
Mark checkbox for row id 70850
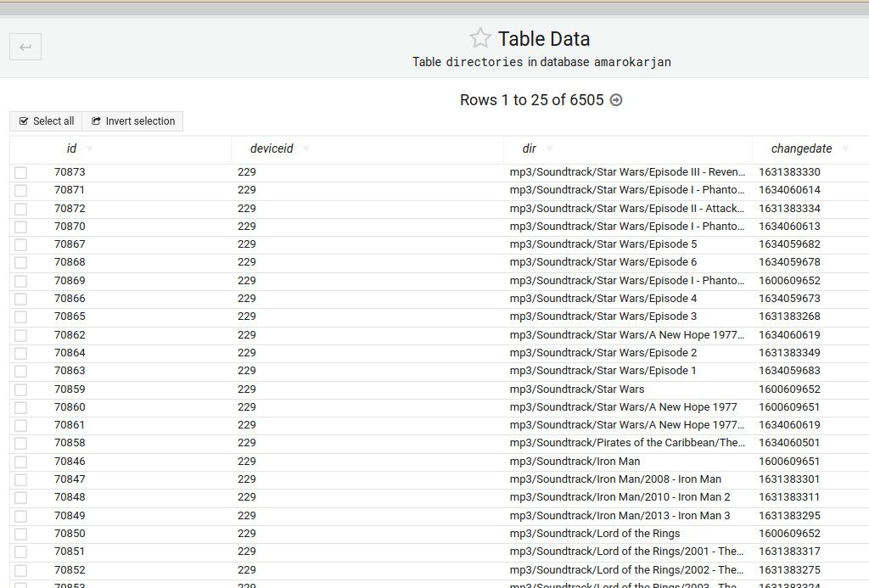pyautogui.click(x=20, y=534)
